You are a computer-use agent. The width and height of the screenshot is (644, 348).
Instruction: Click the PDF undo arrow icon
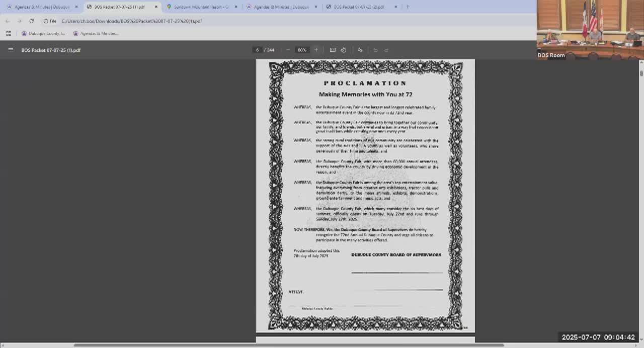tap(375, 50)
